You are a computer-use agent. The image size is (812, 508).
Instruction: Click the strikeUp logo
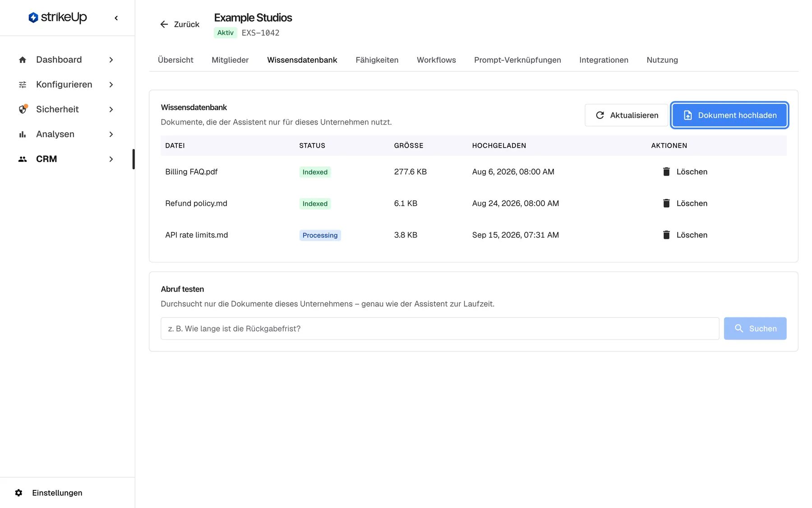point(58,18)
